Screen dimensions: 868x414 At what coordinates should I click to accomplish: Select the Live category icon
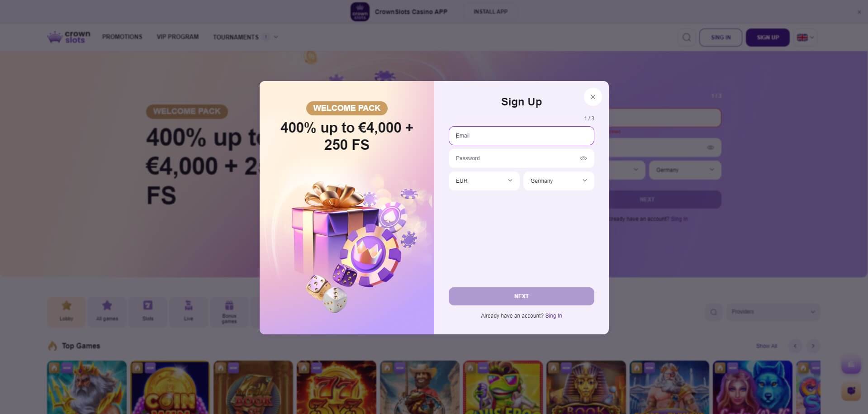point(189,311)
